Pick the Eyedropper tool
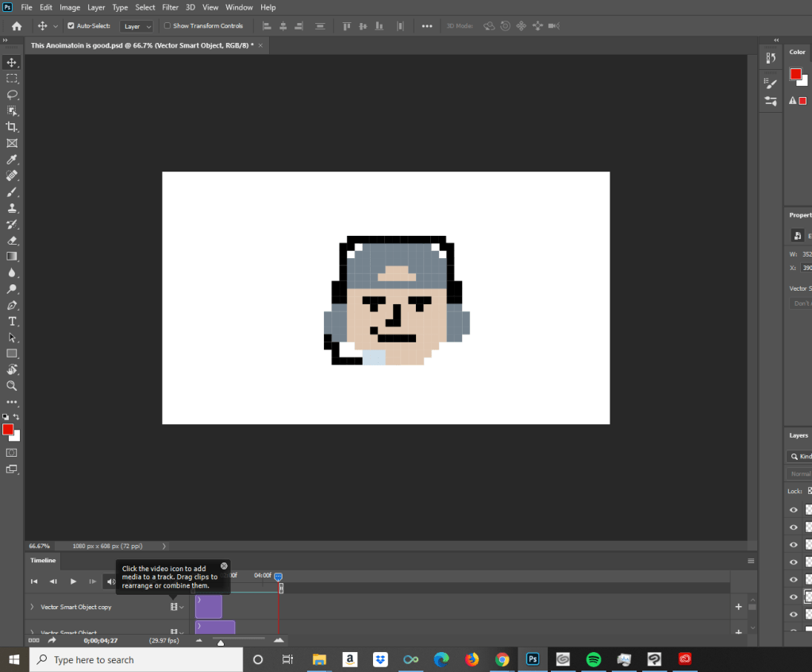 click(x=12, y=160)
